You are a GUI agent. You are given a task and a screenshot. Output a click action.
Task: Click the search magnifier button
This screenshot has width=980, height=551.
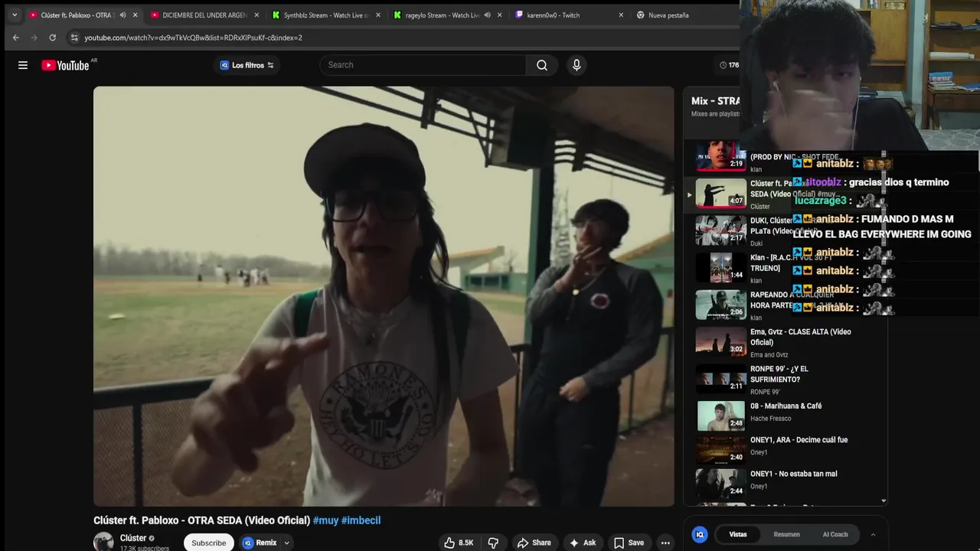click(x=542, y=65)
